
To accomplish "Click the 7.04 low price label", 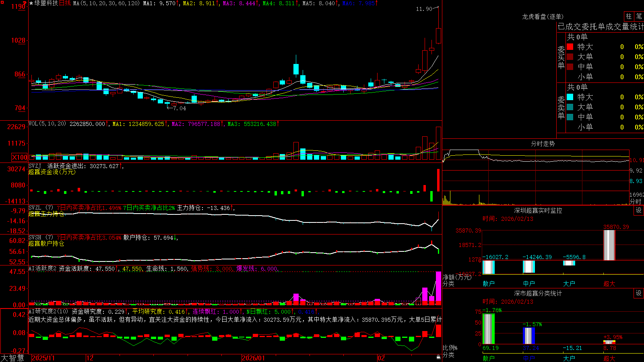I will pyautogui.click(x=180, y=108).
